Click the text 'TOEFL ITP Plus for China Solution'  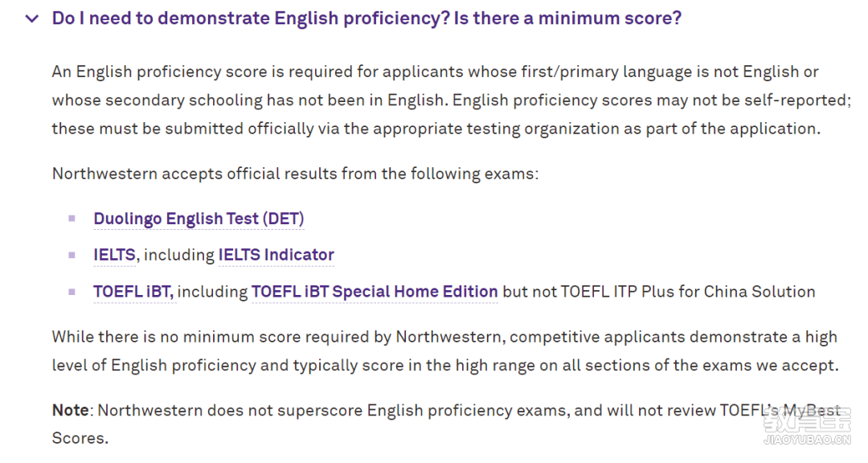[x=688, y=291]
